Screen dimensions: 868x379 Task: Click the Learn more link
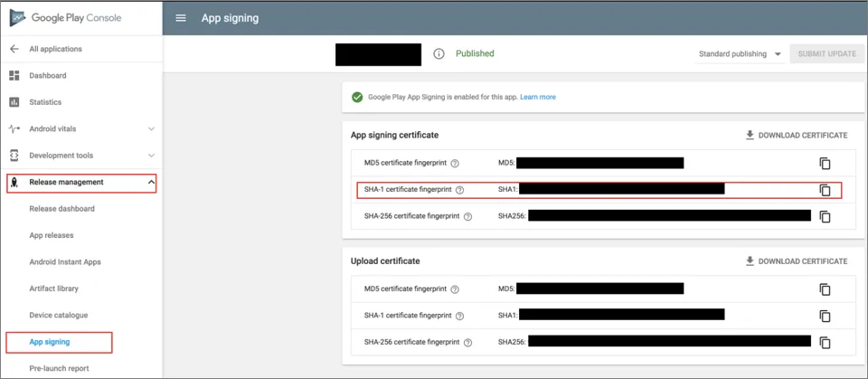pyautogui.click(x=538, y=97)
